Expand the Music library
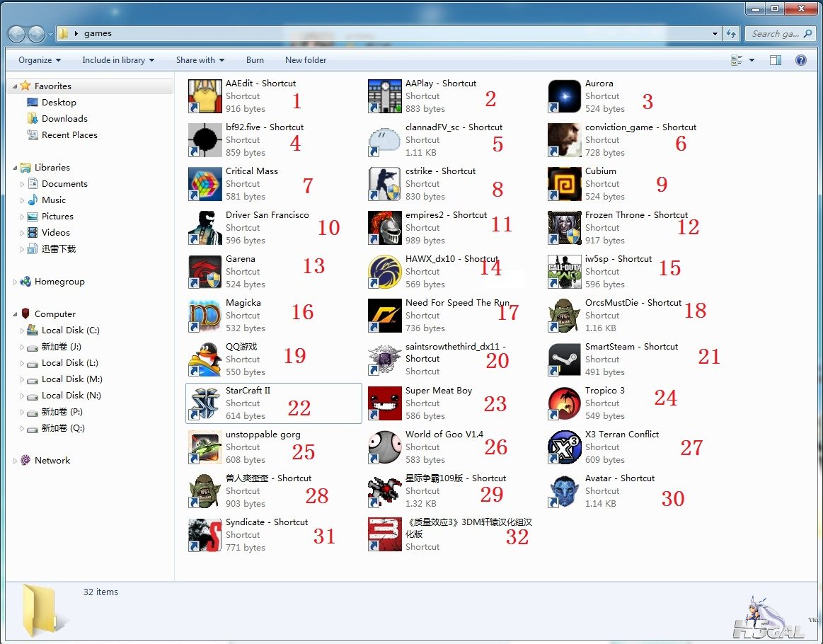 pyautogui.click(x=22, y=200)
